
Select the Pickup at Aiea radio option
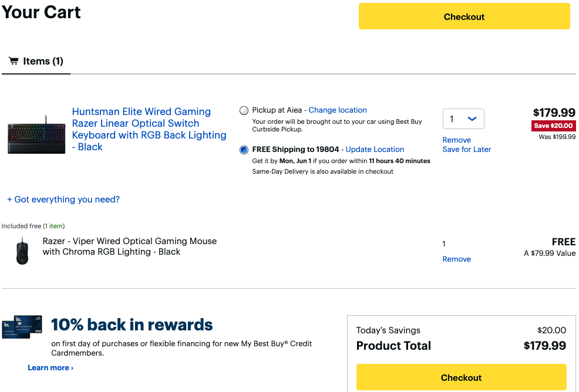(x=244, y=110)
